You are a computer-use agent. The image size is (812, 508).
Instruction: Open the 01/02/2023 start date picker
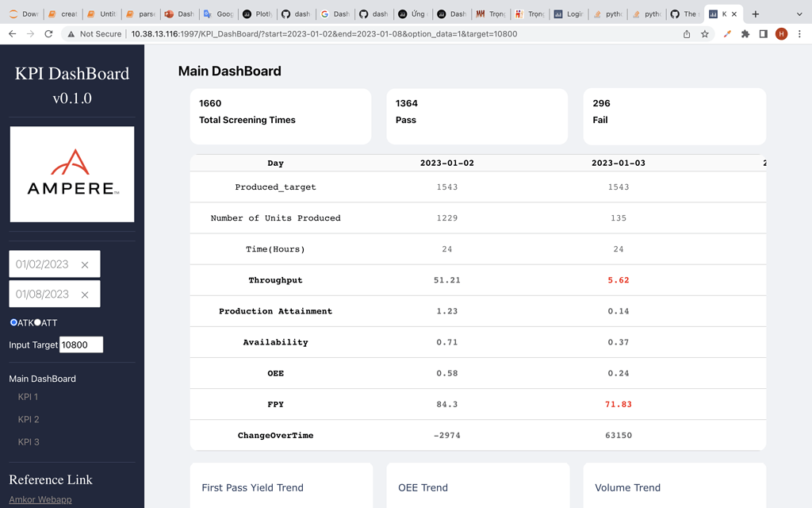(43, 264)
